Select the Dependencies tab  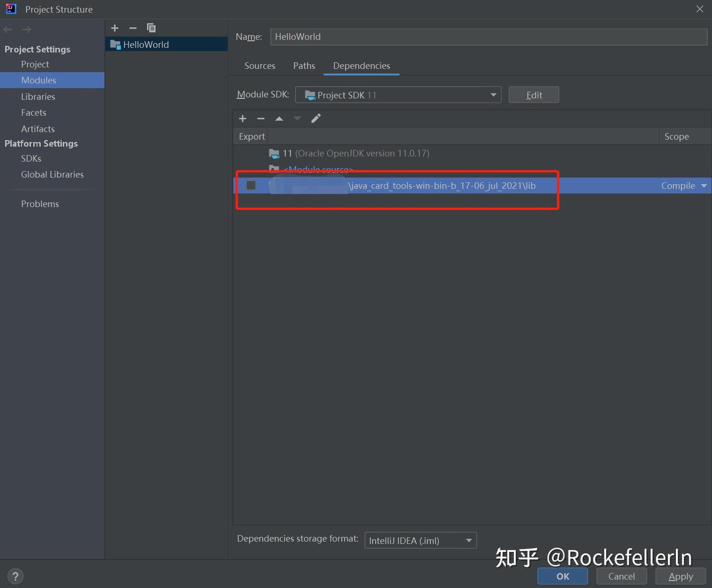[361, 66]
